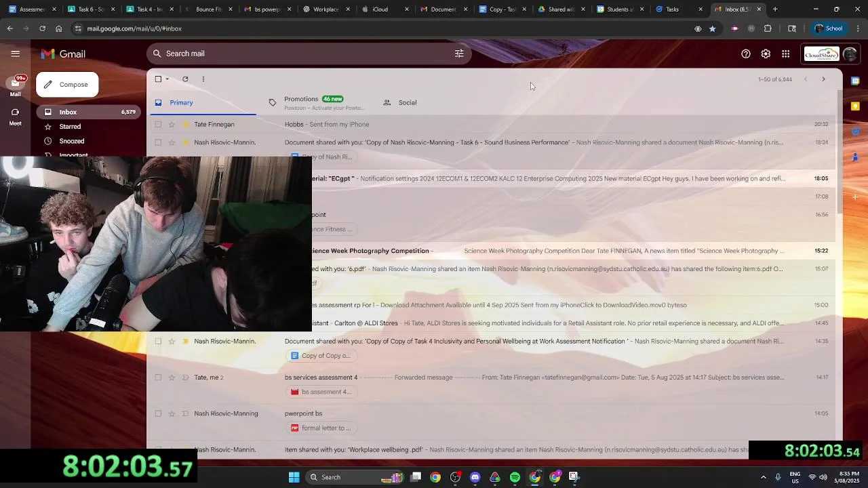Image resolution: width=868 pixels, height=488 pixels.
Task: Star the 'Task 6 - Sound Business Performance' email
Action: (172, 142)
